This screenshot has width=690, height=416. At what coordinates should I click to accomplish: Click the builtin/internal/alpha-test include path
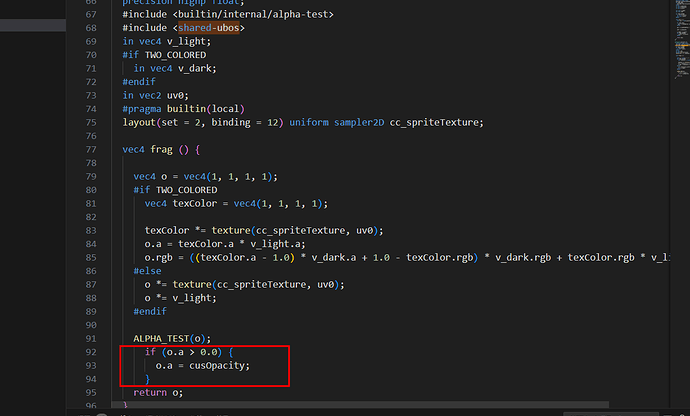click(x=253, y=15)
